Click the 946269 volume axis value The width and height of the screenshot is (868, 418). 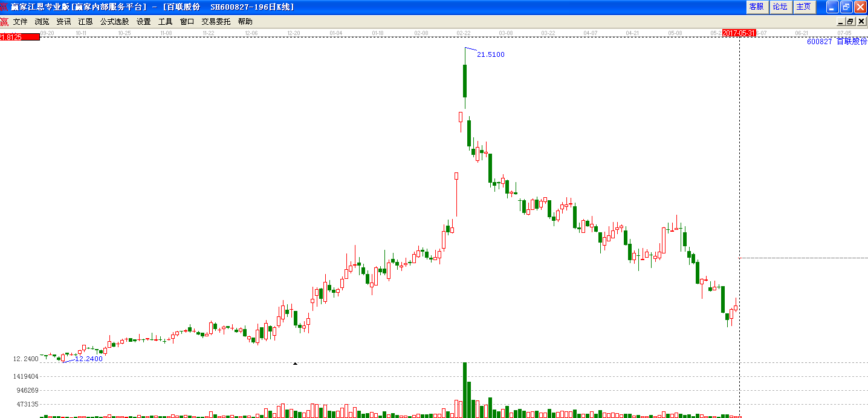28,390
